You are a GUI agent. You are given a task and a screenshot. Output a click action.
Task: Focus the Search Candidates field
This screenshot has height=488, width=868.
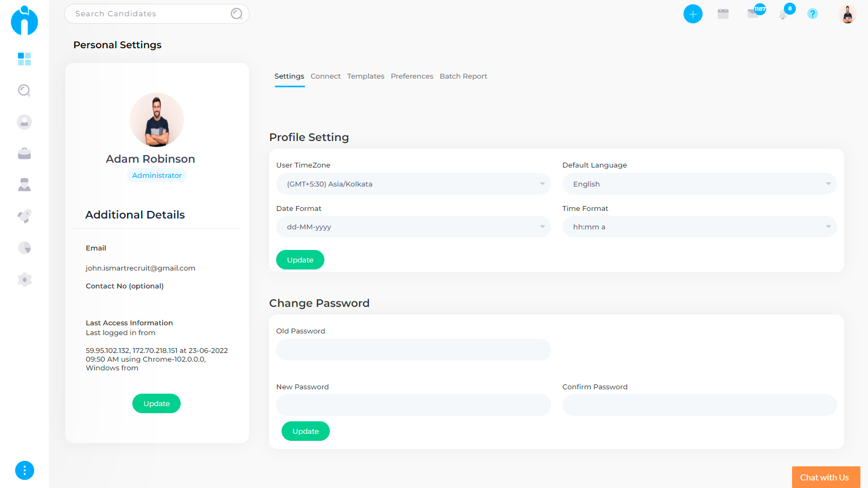click(157, 14)
